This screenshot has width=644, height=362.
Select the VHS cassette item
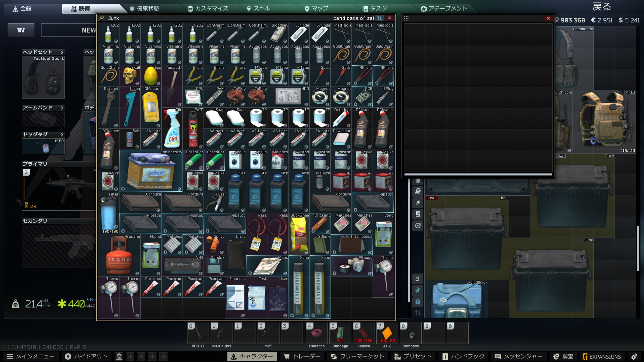click(183, 266)
